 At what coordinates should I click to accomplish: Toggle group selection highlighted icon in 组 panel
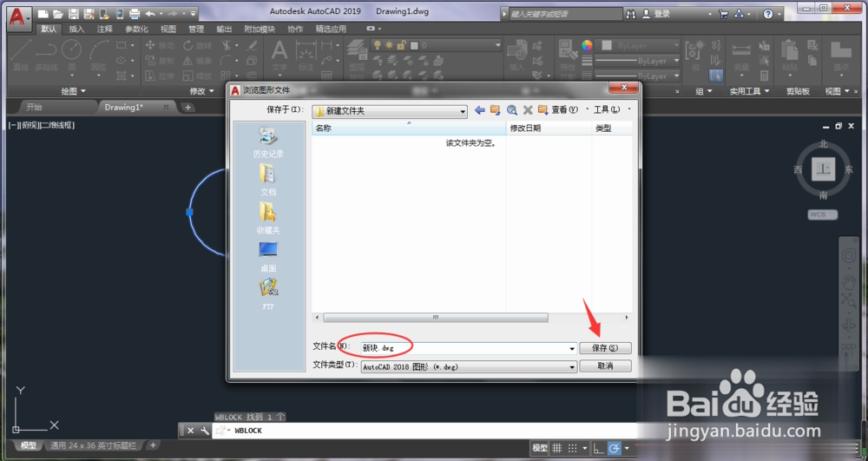[x=716, y=76]
